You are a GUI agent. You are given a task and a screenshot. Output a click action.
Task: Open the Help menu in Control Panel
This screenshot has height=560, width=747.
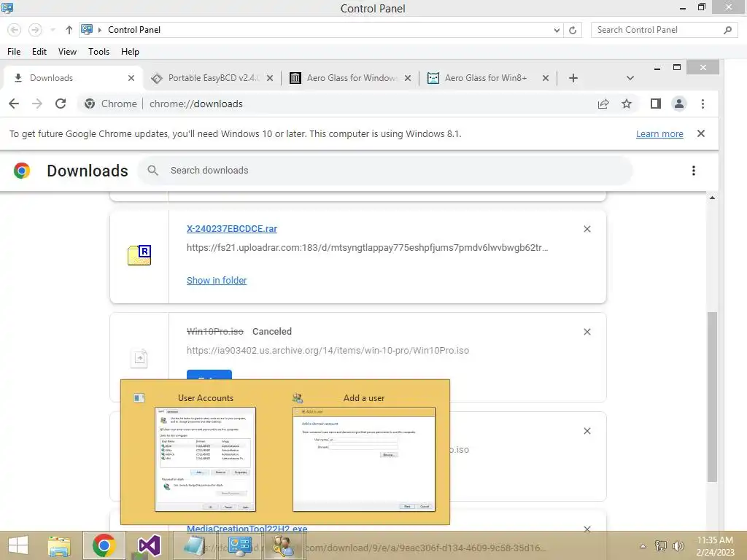point(130,52)
